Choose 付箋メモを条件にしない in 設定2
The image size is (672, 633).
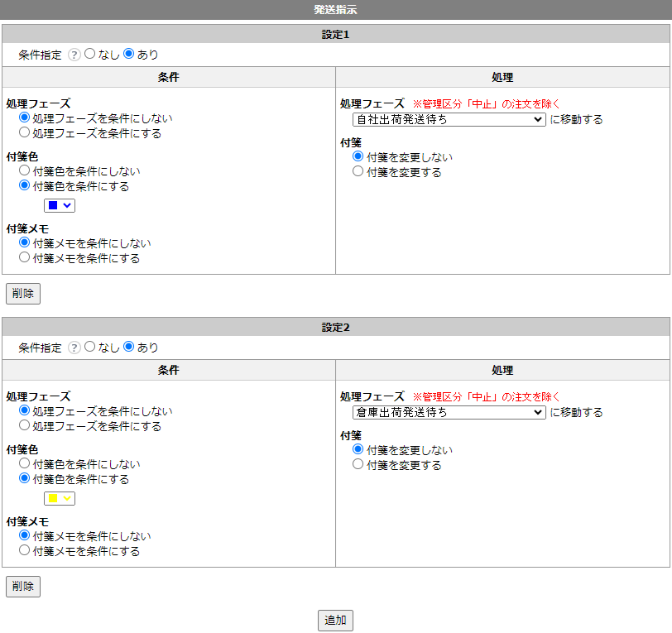point(25,535)
